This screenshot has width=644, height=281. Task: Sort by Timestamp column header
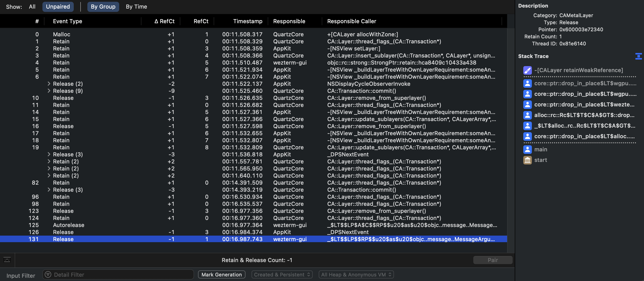(x=247, y=21)
